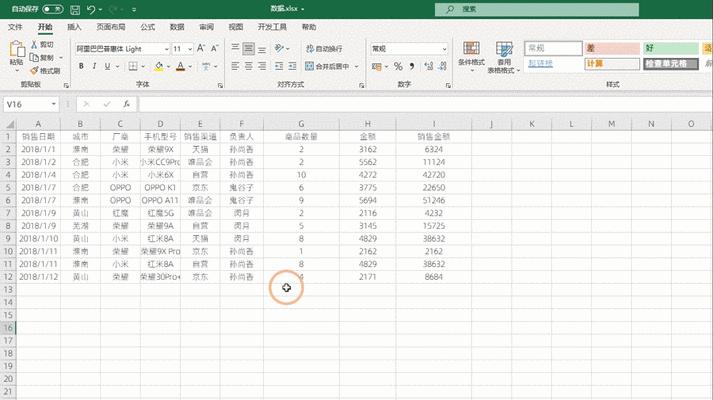Click the increase indent icon
The height and width of the screenshot is (400, 713).
tap(292, 66)
